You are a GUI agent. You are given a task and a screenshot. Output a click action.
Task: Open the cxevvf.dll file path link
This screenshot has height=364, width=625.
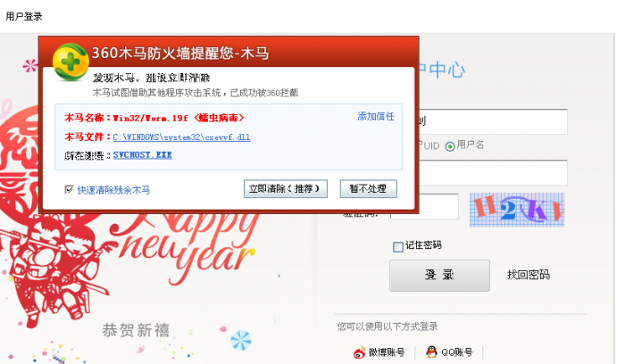182,137
